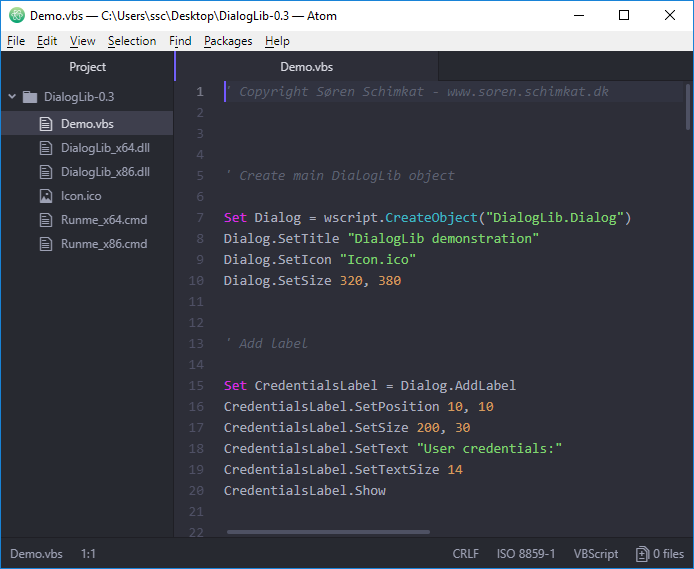Click the DialogLib_x86.dll file icon

46,172
